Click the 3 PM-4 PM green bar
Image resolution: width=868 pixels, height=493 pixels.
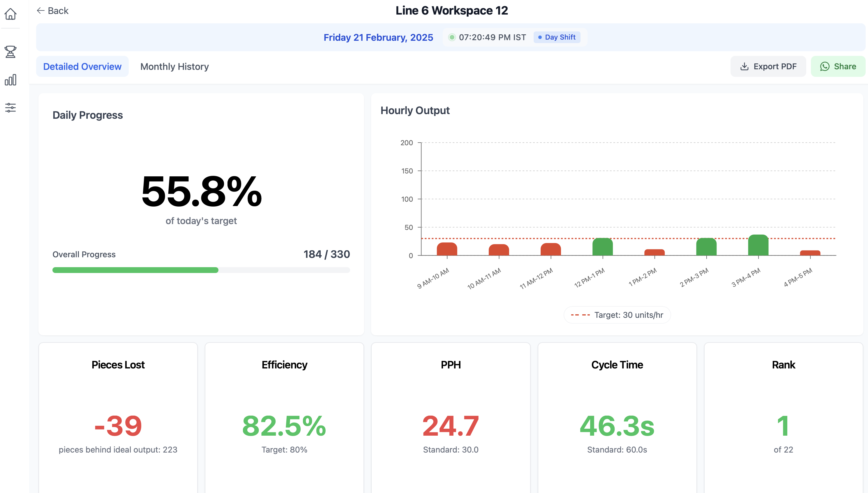758,246
